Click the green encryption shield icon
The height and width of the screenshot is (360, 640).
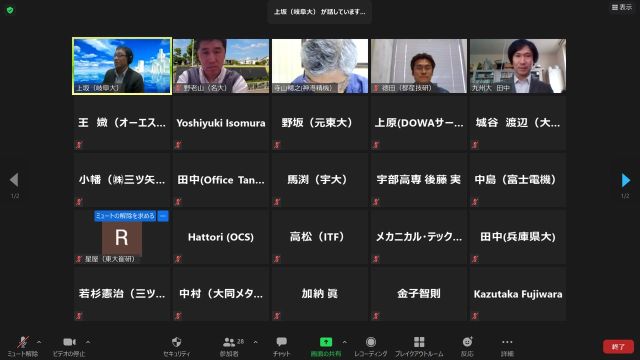point(10,10)
